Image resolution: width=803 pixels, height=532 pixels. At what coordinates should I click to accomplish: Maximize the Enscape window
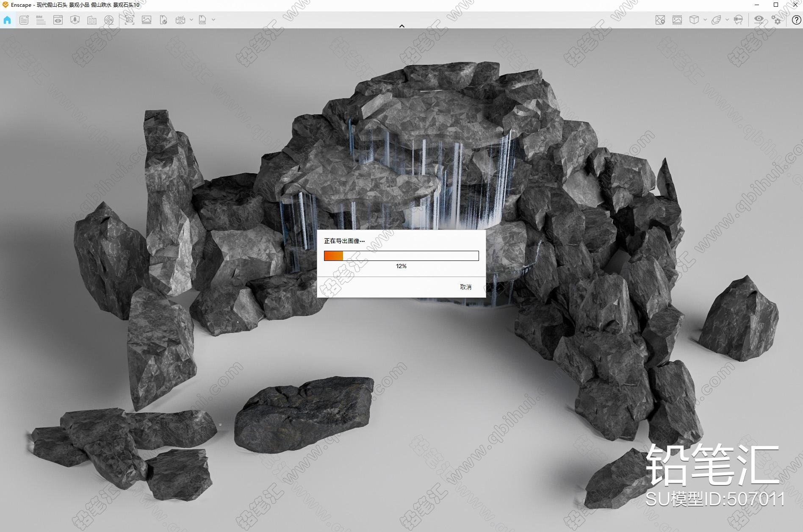[x=776, y=5]
